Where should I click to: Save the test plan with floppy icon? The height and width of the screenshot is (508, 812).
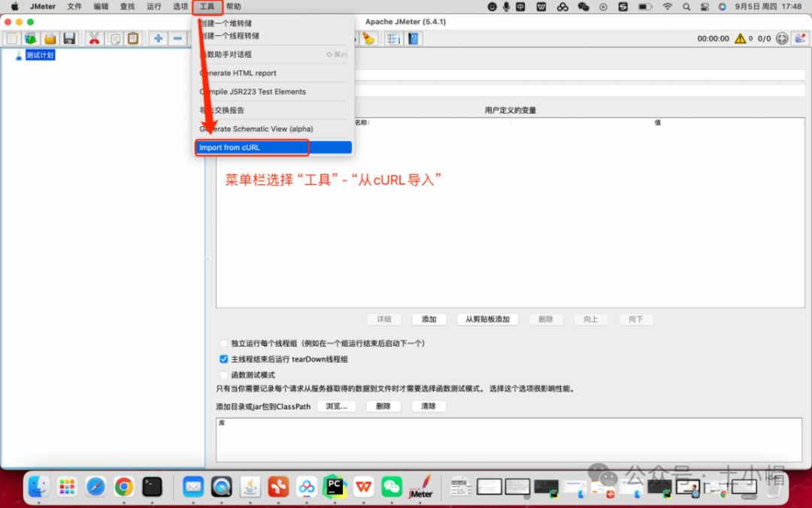point(69,38)
